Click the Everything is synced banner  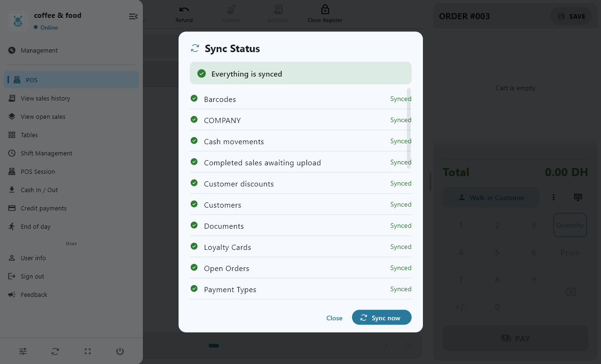click(x=301, y=73)
